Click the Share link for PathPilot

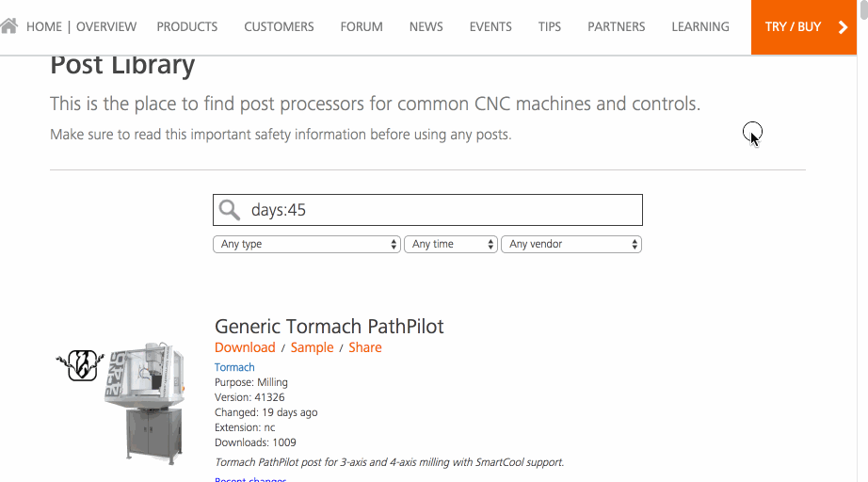[365, 347]
